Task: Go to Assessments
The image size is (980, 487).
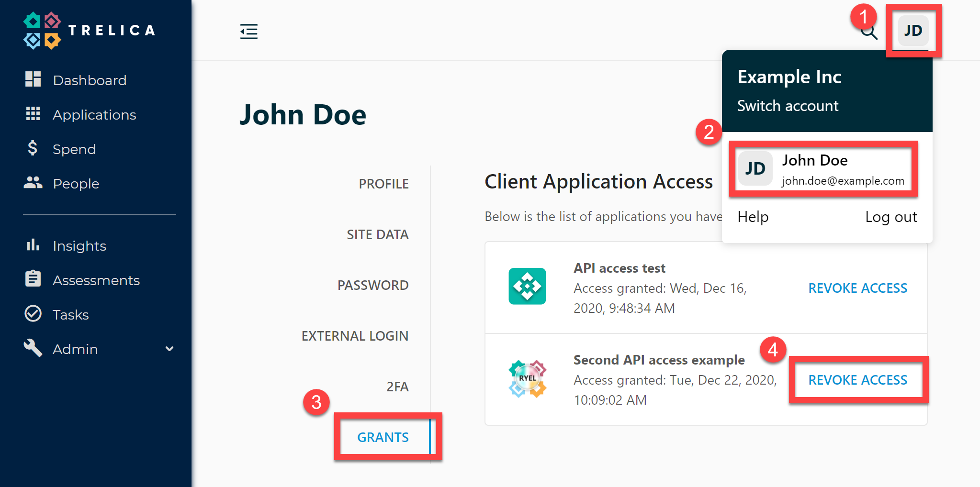Action: pos(96,280)
